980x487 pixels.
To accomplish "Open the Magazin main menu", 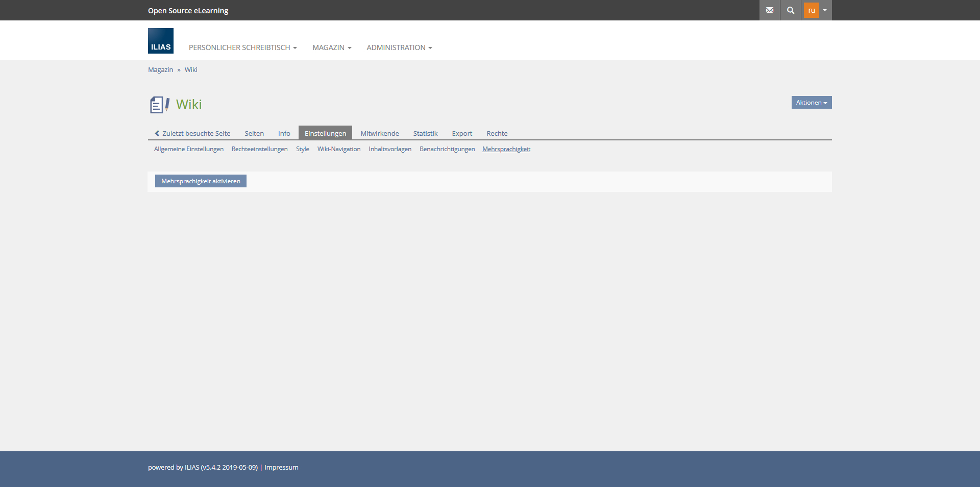I will [x=332, y=47].
